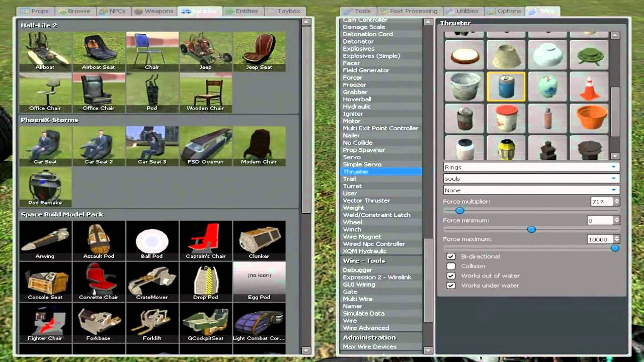Screen dimensions: 644x362
Task: Open the Options tab
Action: 504,11
